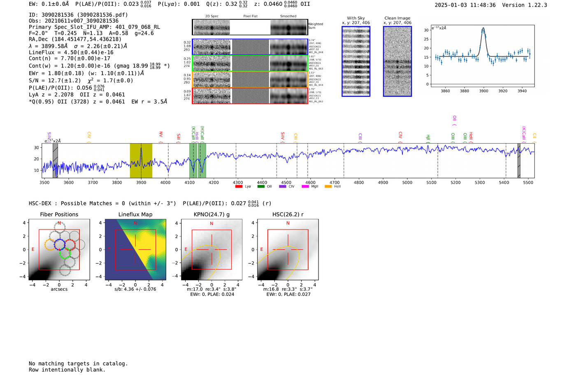
Task: Select Primary Spec_Slot_IFU_AMP: 401_079_068_RL text
Action: [94, 27]
